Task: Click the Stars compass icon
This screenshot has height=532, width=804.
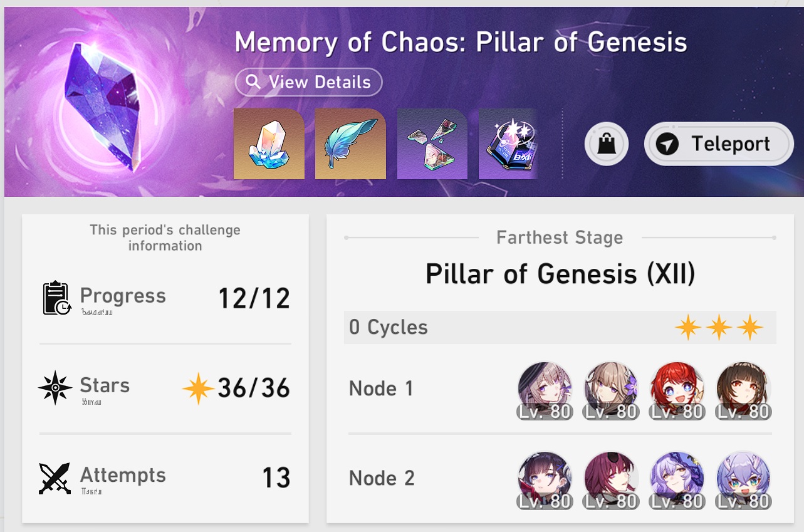Action: (x=56, y=388)
